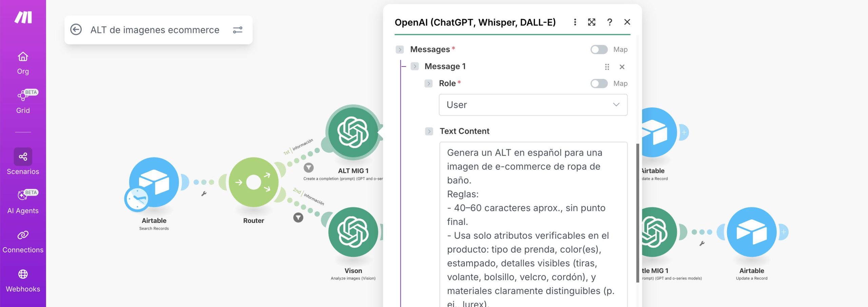This screenshot has width=868, height=307.
Task: Open Connections in the sidebar
Action: click(x=23, y=241)
